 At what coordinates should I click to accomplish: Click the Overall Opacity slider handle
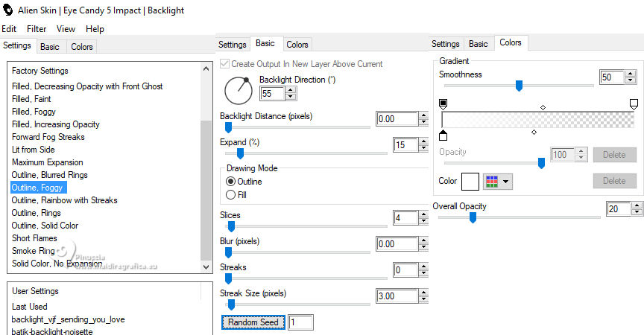coord(473,217)
